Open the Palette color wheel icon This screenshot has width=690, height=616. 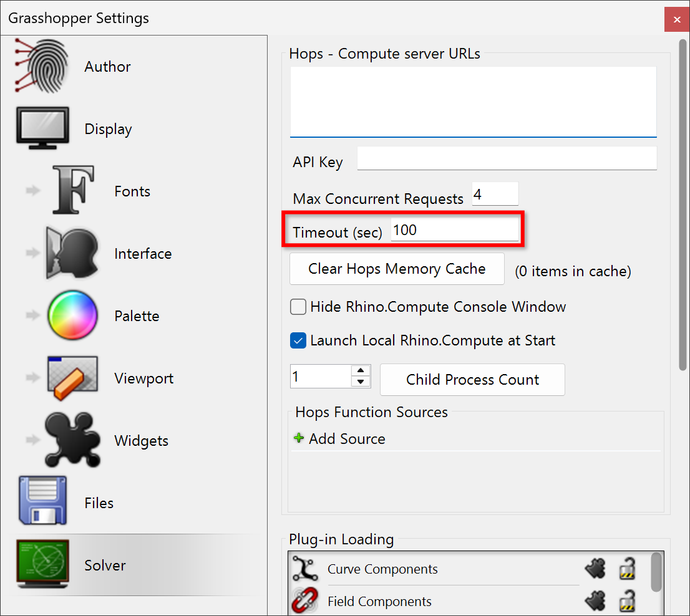pos(72,315)
